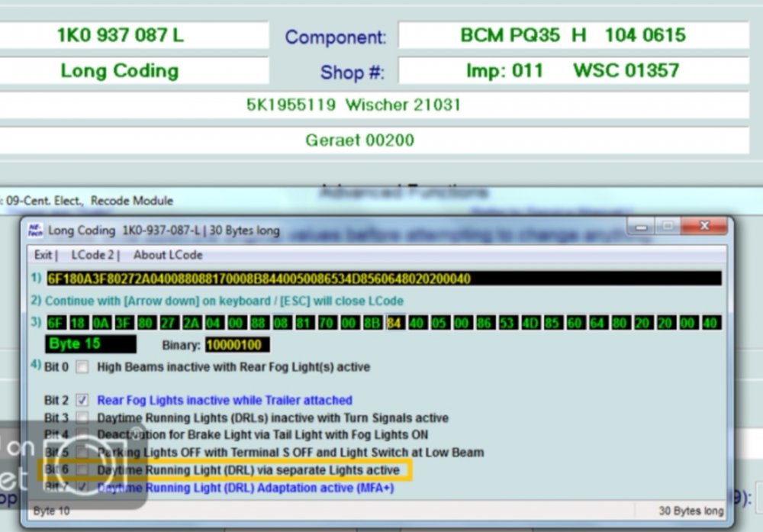Select byte cell 70

tap(327, 323)
